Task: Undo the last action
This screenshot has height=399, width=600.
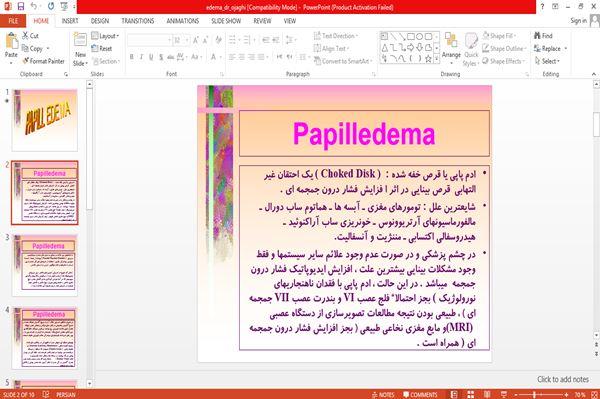Action: coord(34,7)
